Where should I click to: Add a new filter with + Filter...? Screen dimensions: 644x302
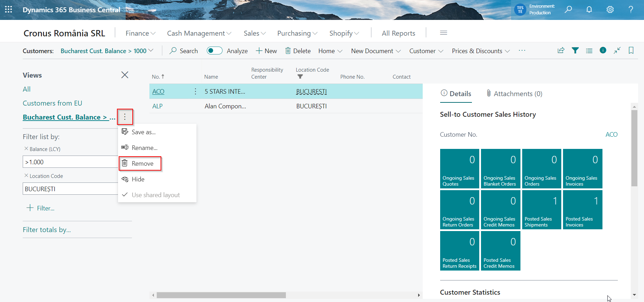(x=41, y=208)
